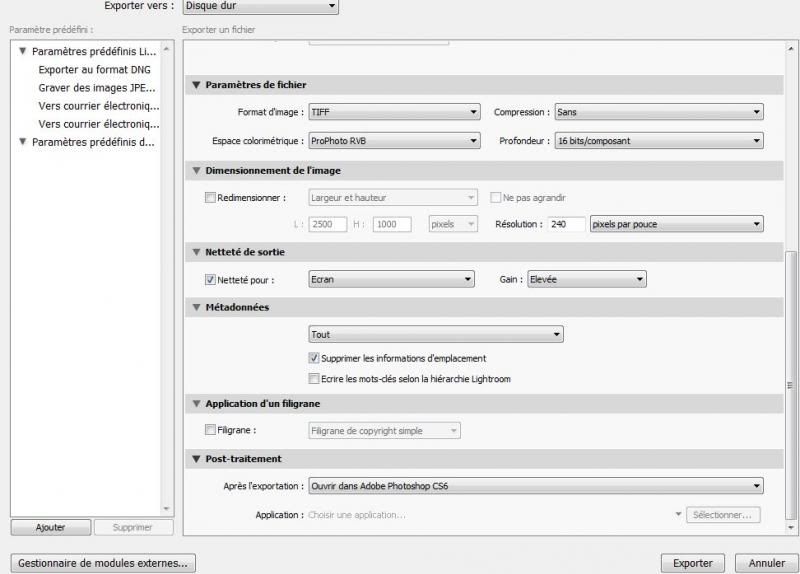Screen dimensions: 800x574
Task: Click the Annuler button
Action: pos(767,563)
